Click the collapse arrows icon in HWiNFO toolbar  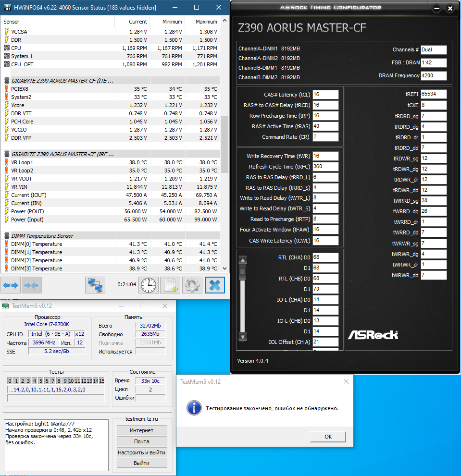[31, 285]
